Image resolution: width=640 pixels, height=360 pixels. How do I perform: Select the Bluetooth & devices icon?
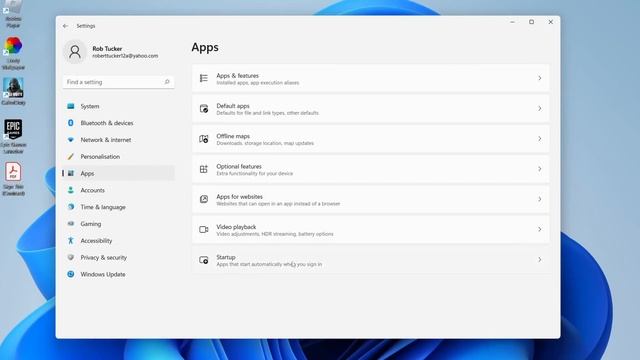click(x=71, y=123)
